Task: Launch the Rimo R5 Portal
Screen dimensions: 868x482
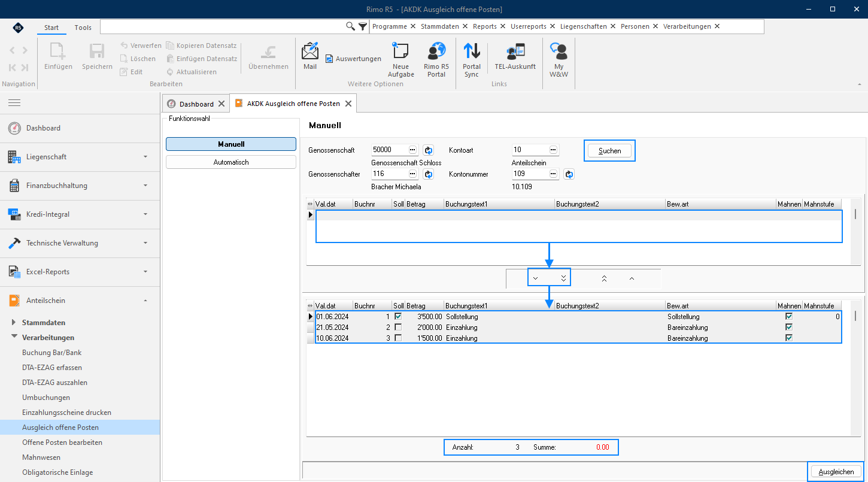Action: click(x=436, y=59)
